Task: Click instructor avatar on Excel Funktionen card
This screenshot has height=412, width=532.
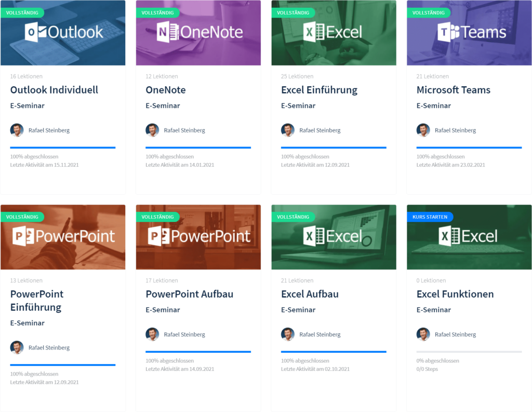Action: (x=423, y=334)
